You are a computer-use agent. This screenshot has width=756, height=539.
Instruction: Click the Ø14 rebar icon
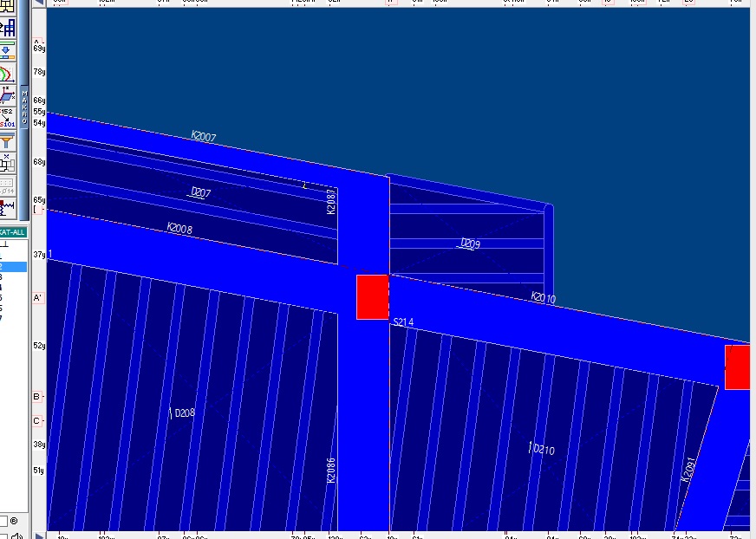[7, 185]
